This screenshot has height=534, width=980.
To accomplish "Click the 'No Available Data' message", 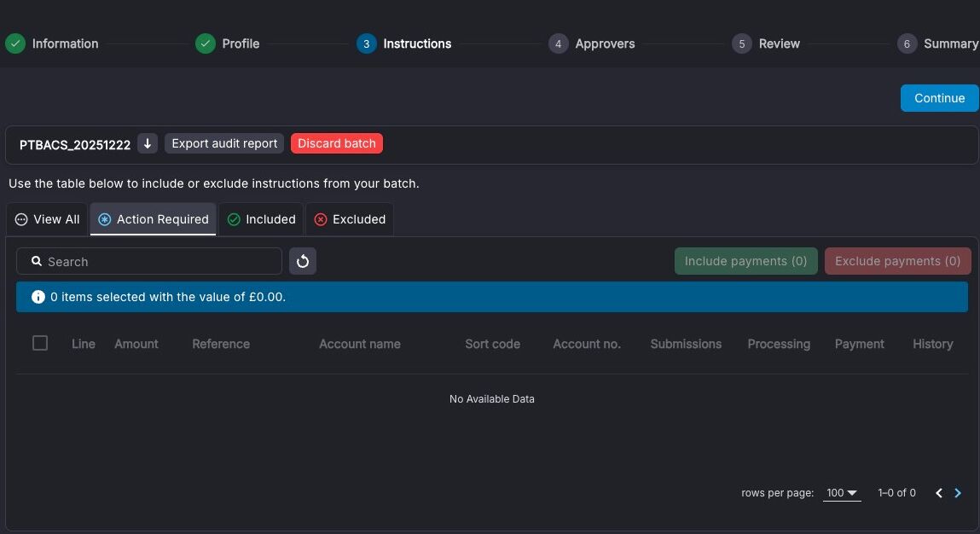I will pyautogui.click(x=492, y=399).
